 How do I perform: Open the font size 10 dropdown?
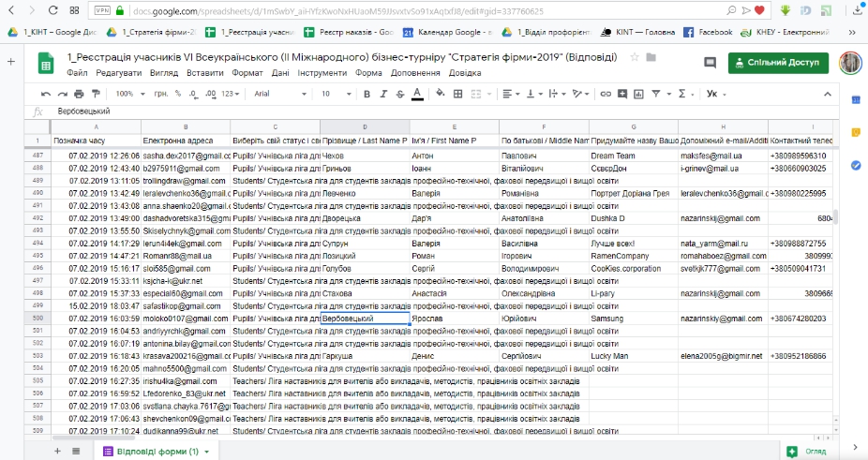[x=334, y=94]
